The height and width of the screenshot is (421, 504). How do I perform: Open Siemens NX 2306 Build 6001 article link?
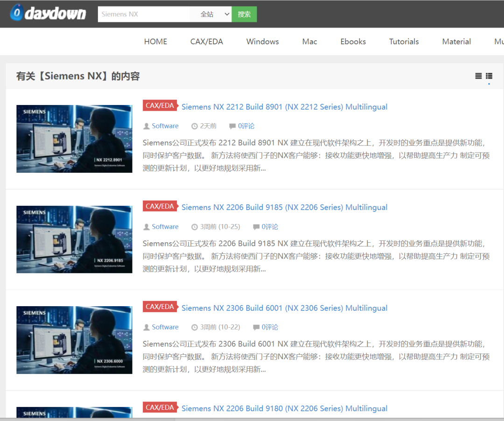point(285,308)
